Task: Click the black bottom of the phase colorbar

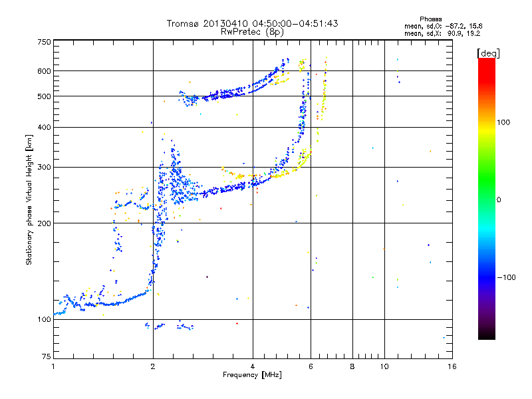Action: pos(487,334)
